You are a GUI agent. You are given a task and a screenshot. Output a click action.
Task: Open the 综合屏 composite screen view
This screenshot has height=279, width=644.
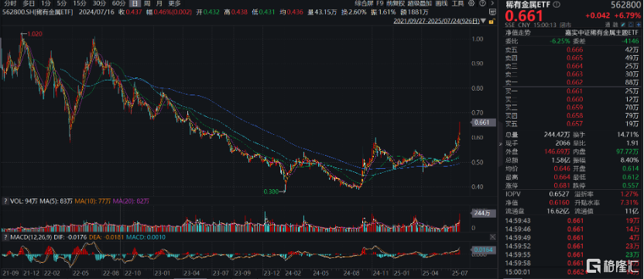click(x=364, y=3)
